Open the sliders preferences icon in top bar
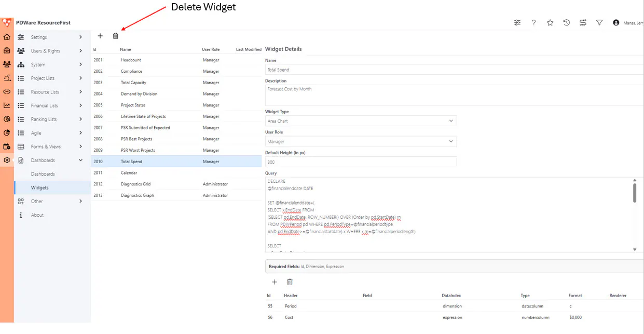Image resolution: width=644 pixels, height=334 pixels. coord(517,23)
